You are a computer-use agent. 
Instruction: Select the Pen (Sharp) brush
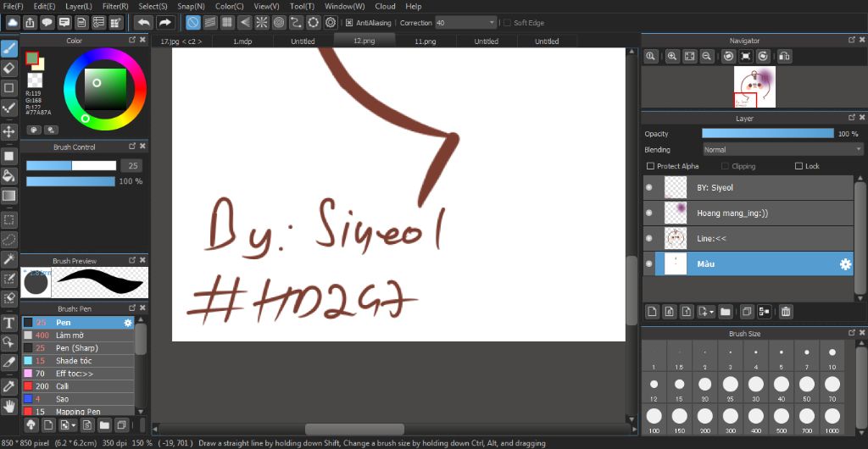coord(77,348)
